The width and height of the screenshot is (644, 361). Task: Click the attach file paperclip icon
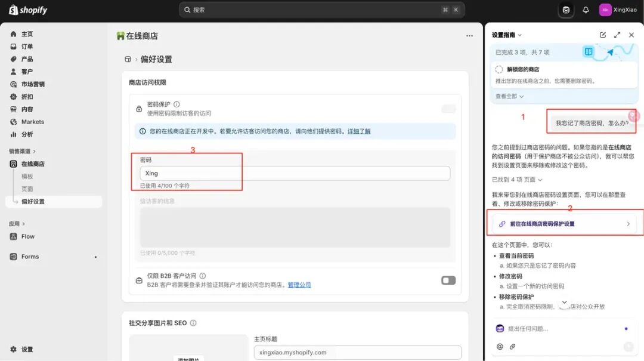click(512, 347)
